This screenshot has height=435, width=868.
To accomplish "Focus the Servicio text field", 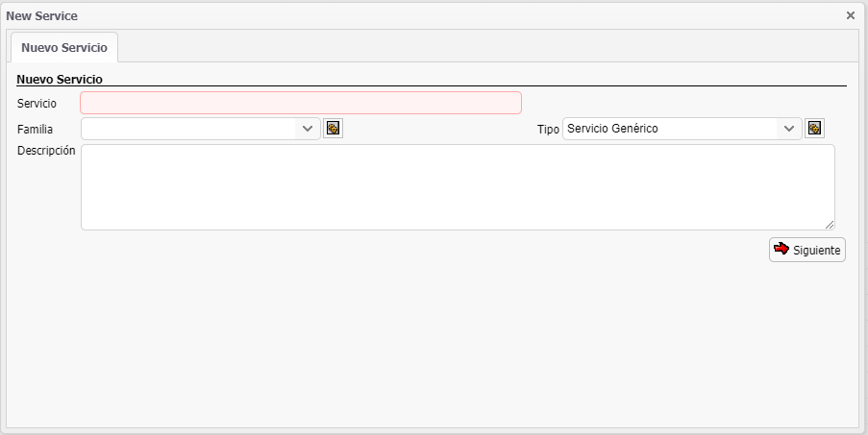I will click(301, 103).
